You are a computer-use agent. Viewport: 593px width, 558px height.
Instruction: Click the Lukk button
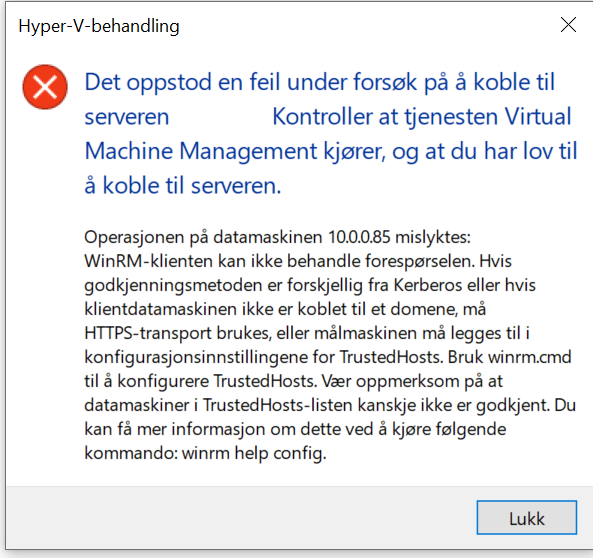(526, 518)
